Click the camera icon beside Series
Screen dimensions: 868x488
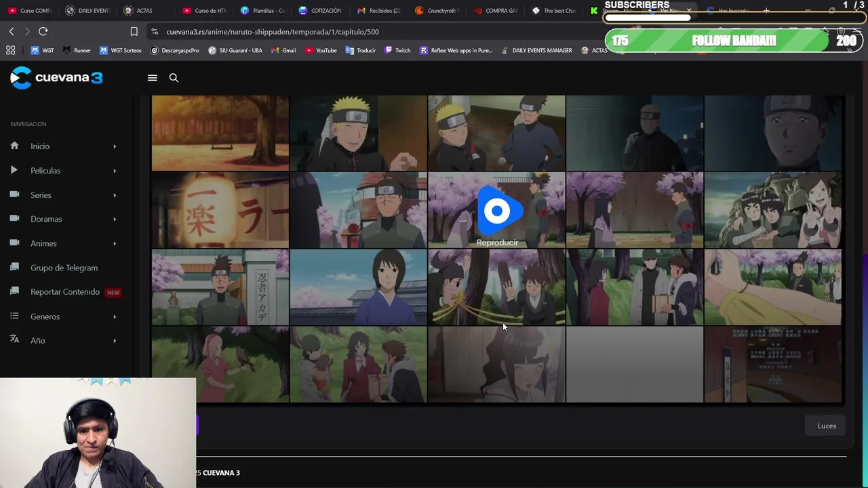(x=15, y=195)
